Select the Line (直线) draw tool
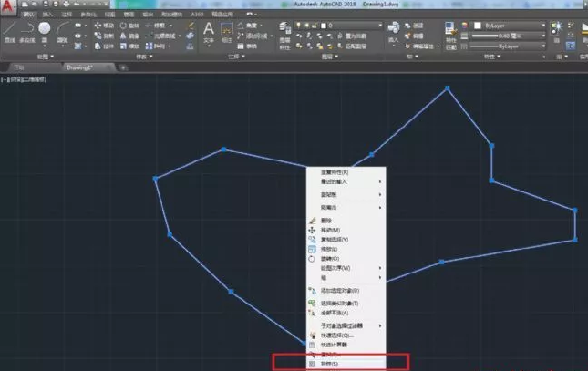The height and width of the screenshot is (371, 588). [x=9, y=32]
